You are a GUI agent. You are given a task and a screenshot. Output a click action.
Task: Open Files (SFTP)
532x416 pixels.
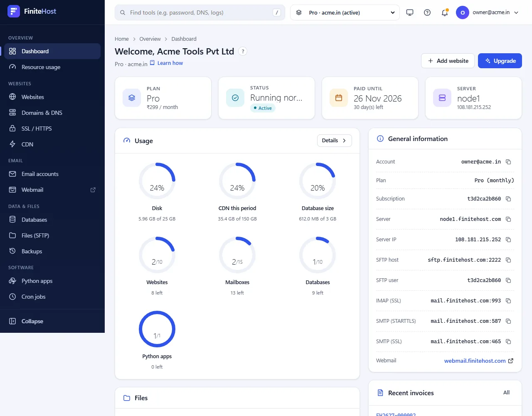coord(52,235)
